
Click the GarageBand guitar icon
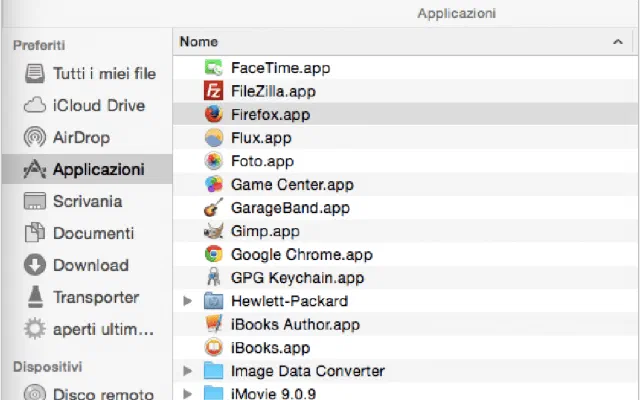(213, 207)
